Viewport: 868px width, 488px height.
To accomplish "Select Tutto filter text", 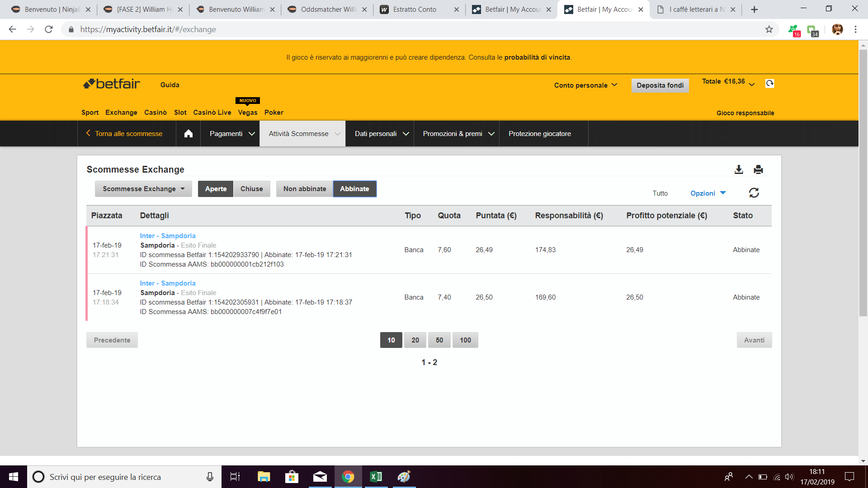I will point(660,193).
